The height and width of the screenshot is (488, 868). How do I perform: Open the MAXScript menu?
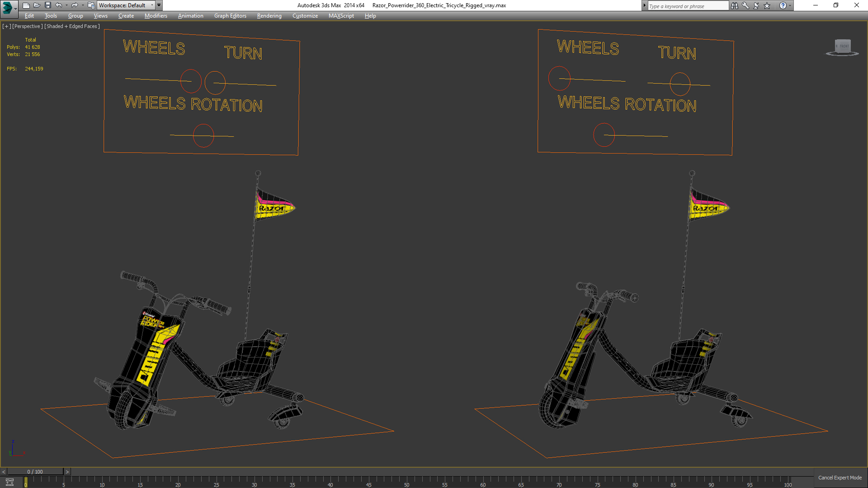(x=341, y=16)
